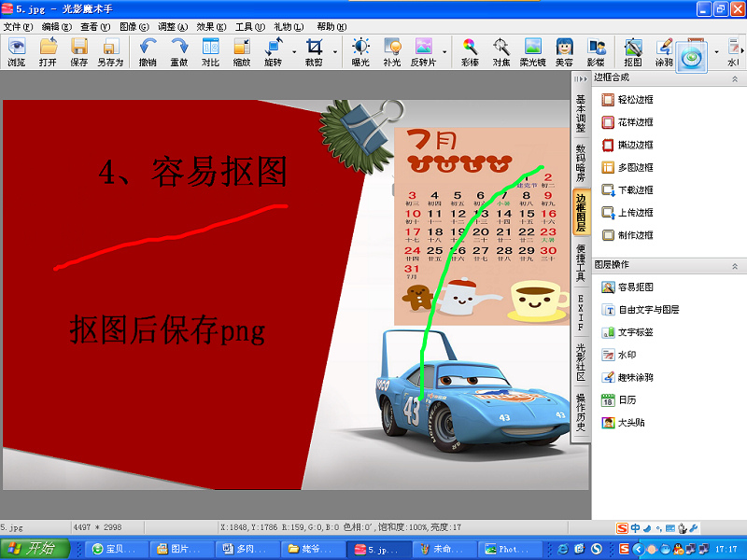Redo the action with 重做
Screen dimensions: 747x560
coord(179,51)
